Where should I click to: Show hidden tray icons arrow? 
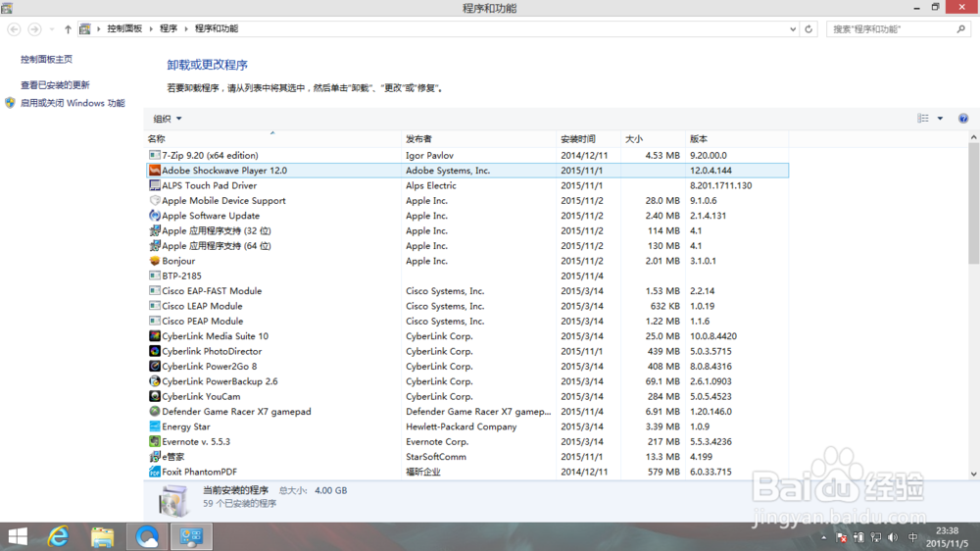[x=823, y=537]
